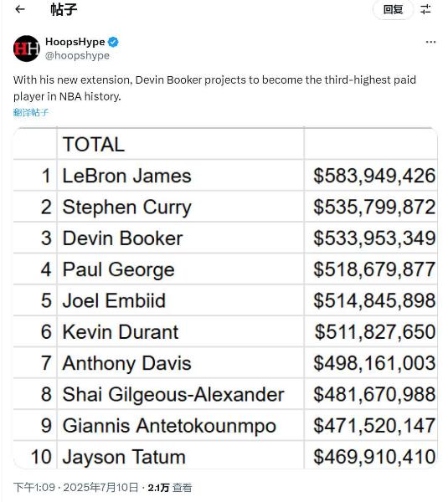Click Giannis Antetokounmpo name in image
Viewport: 448px width, 502px height.
click(x=169, y=426)
